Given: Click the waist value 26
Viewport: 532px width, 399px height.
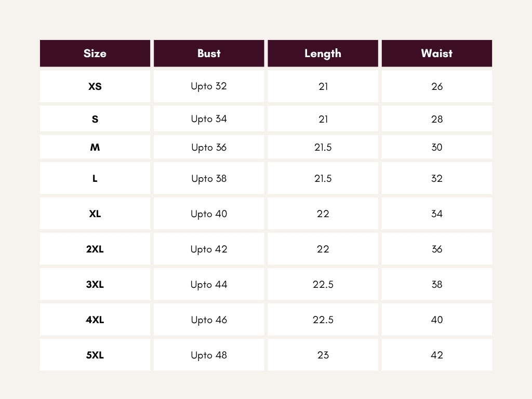Looking at the screenshot, I should click(x=436, y=86).
